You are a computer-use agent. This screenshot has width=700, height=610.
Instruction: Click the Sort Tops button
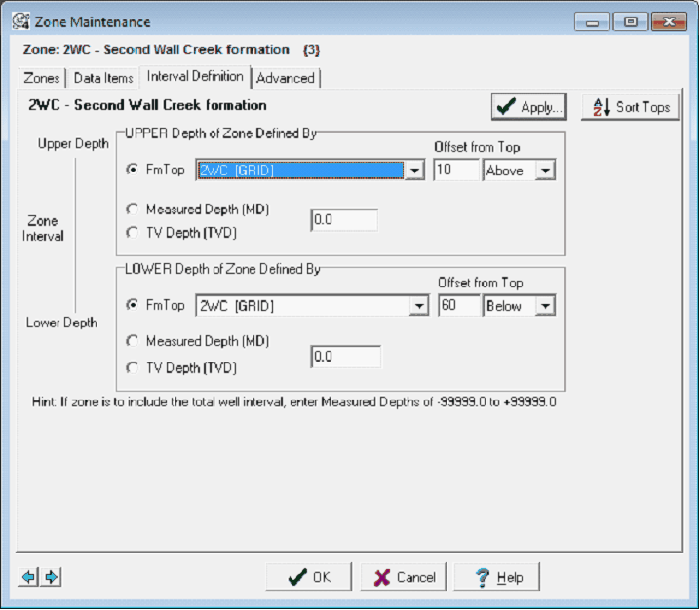pyautogui.click(x=630, y=107)
